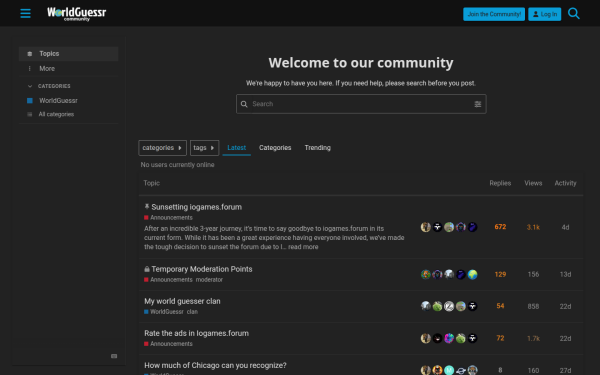Open the More sidebar item
Viewport: 600px width, 375px height.
pyautogui.click(x=68, y=68)
